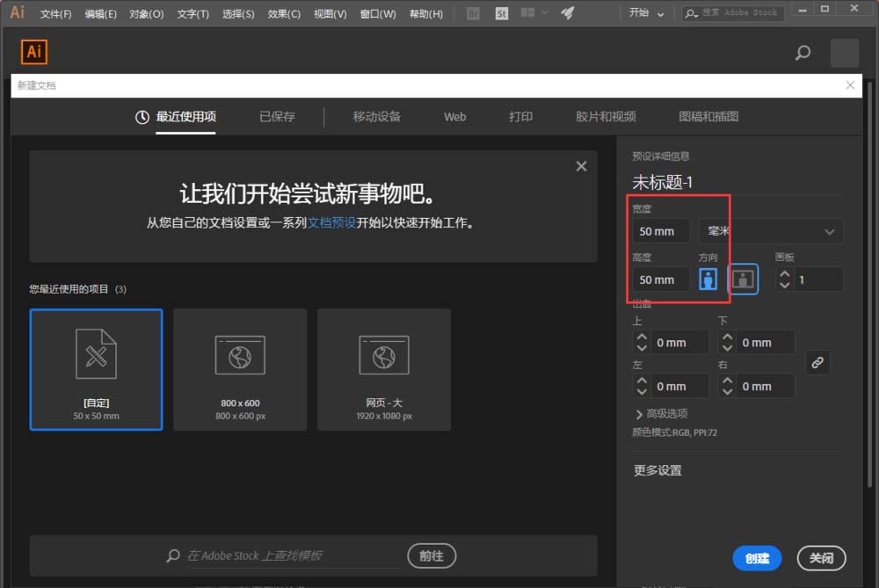Open the 毫米 units dropdown

pyautogui.click(x=772, y=231)
